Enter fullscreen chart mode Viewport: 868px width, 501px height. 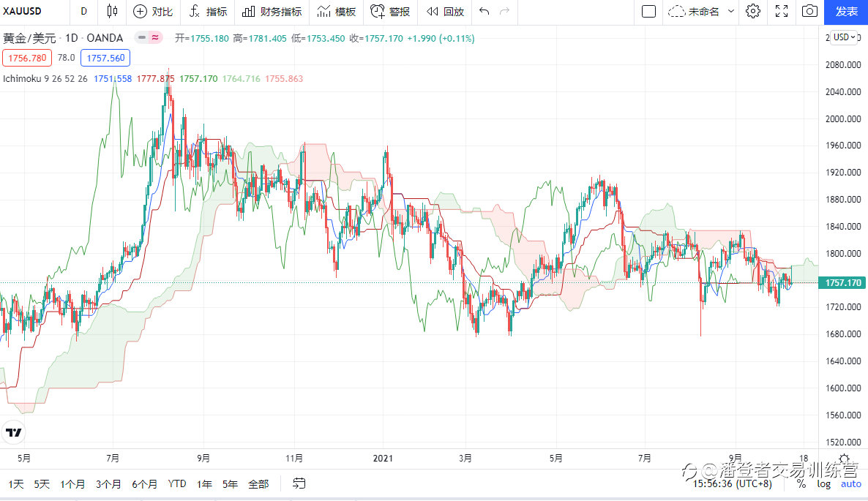click(x=781, y=11)
